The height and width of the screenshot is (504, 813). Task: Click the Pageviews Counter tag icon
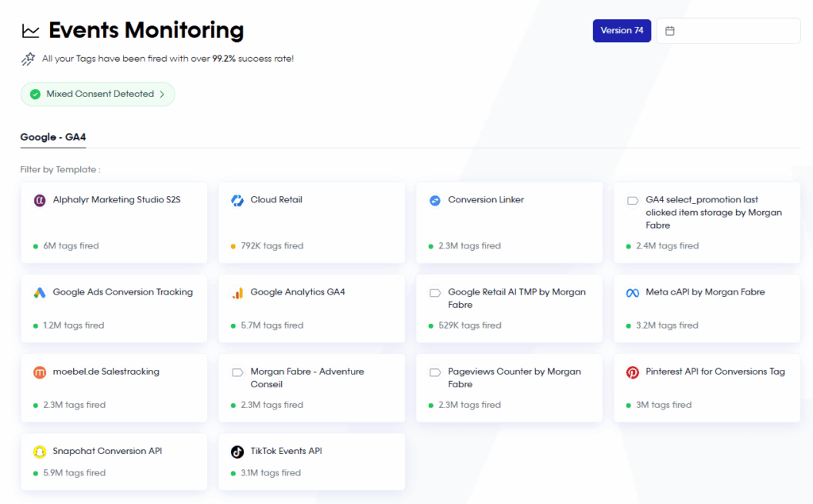point(435,372)
